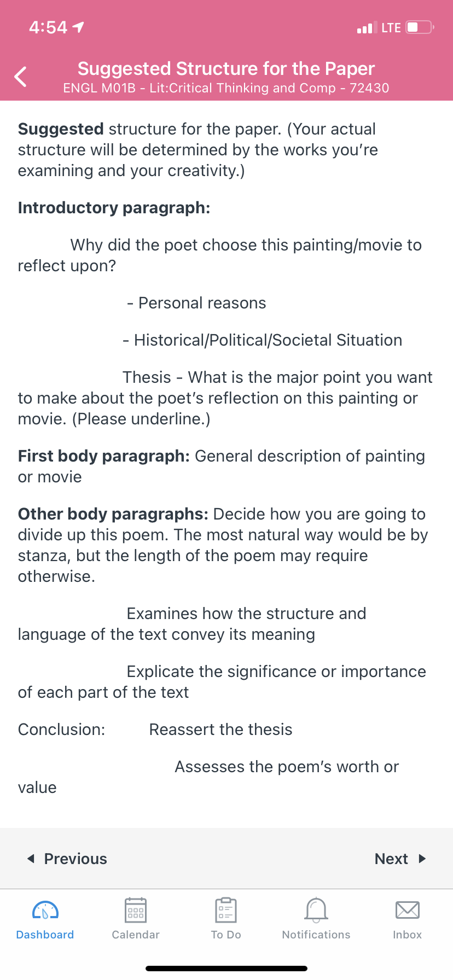Tap the Suggested Structure for the Paper title
Screen dimensions: 453x980
[x=226, y=68]
